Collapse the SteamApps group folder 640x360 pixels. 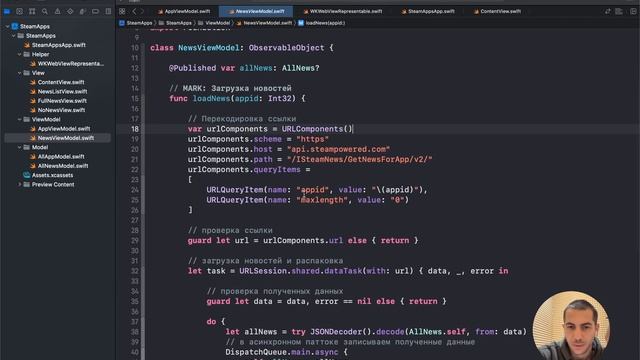click(13, 36)
